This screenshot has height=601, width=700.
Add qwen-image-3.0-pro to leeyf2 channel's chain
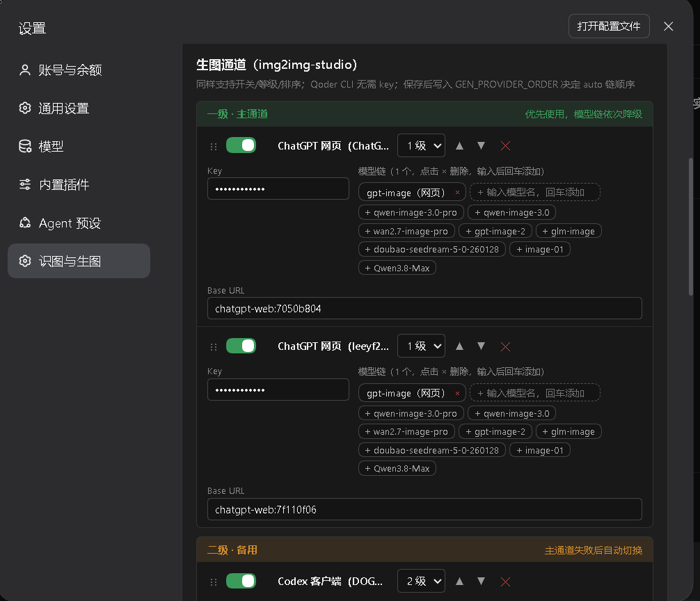411,413
